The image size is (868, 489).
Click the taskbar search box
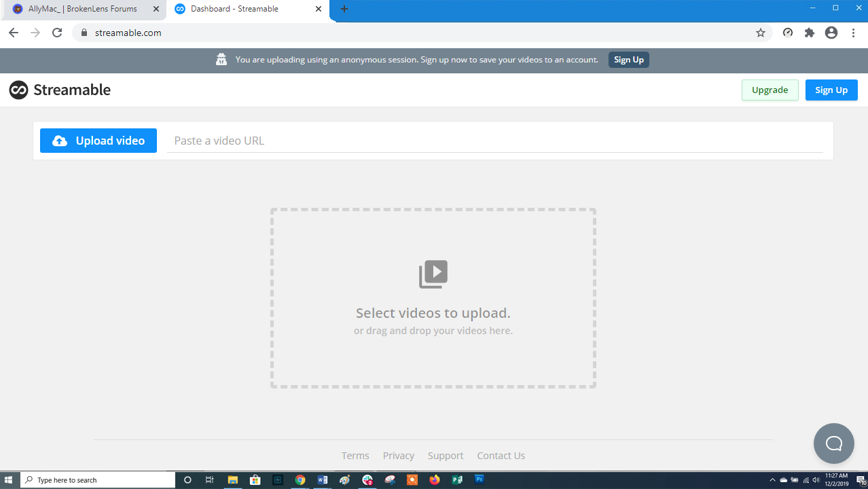[98, 479]
